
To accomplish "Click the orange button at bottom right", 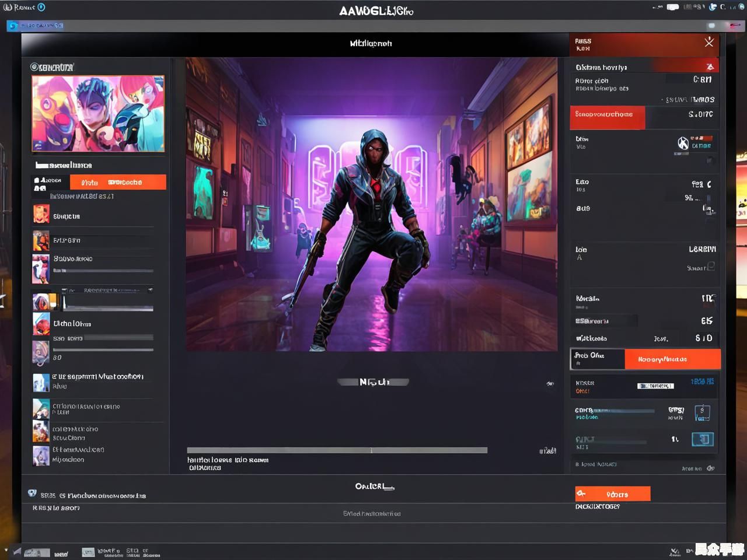I will 612,494.
